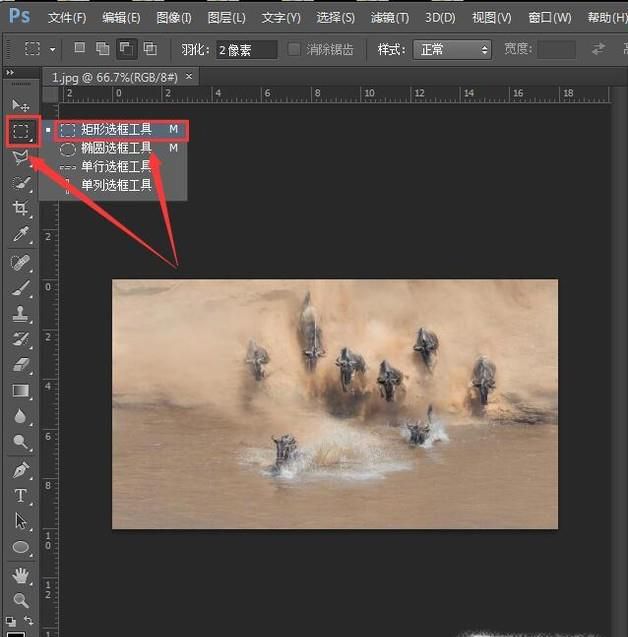Open 选择(S) menu
628x637 pixels.
336,18
